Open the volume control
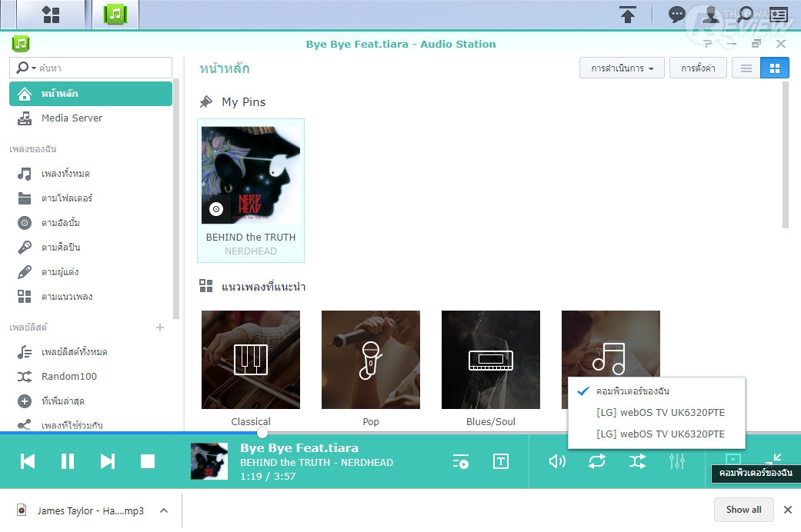Image resolution: width=801 pixels, height=532 pixels. pos(557,461)
